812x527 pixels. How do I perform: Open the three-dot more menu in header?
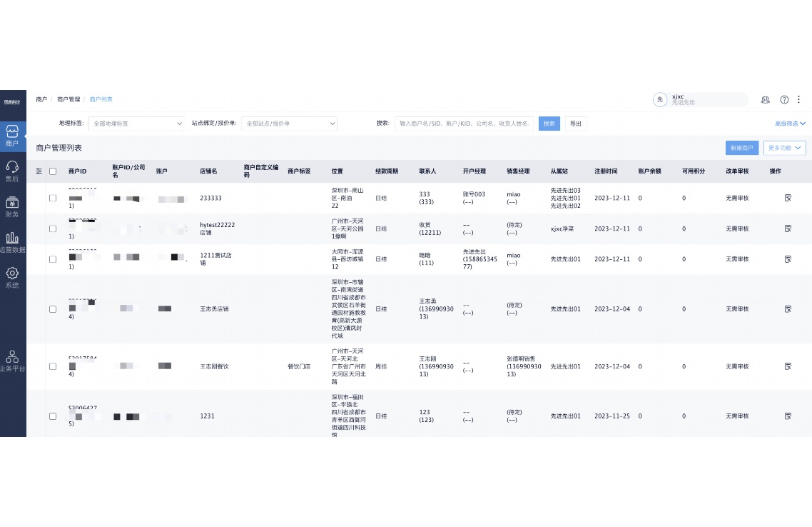click(798, 99)
